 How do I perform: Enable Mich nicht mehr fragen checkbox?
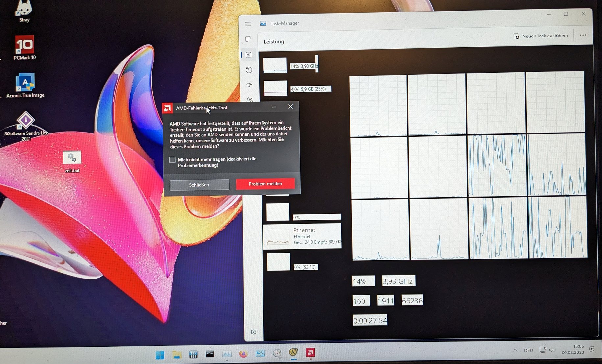click(x=172, y=160)
